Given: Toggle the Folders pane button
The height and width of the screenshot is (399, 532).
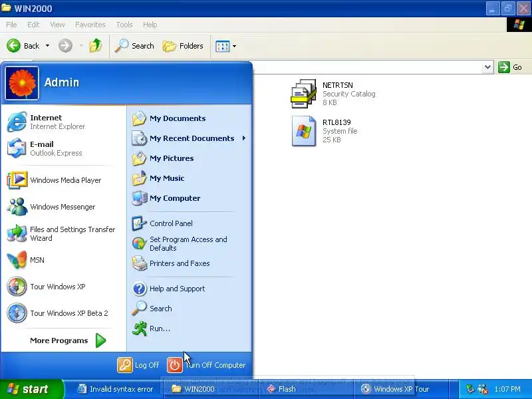Looking at the screenshot, I should (183, 46).
